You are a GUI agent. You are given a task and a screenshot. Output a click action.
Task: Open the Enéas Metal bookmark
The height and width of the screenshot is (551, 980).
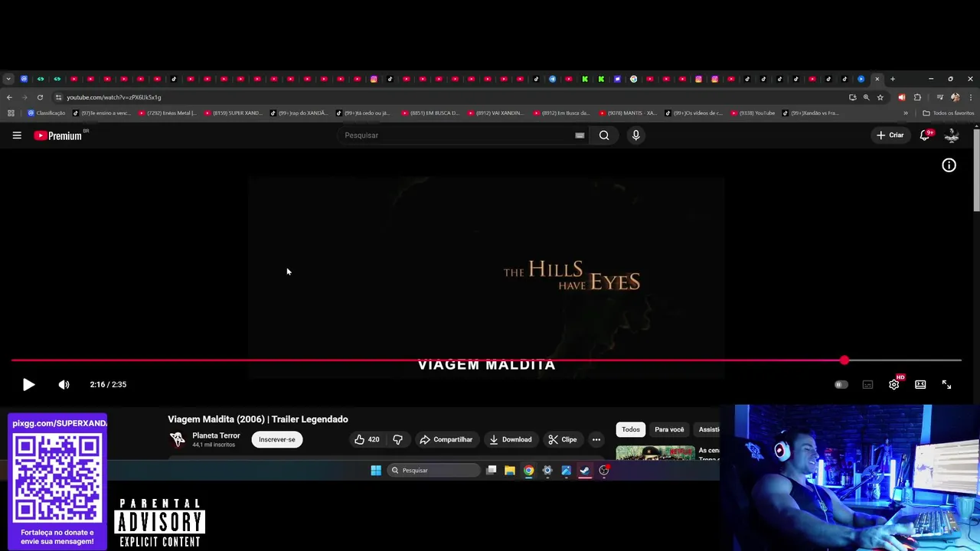(167, 113)
